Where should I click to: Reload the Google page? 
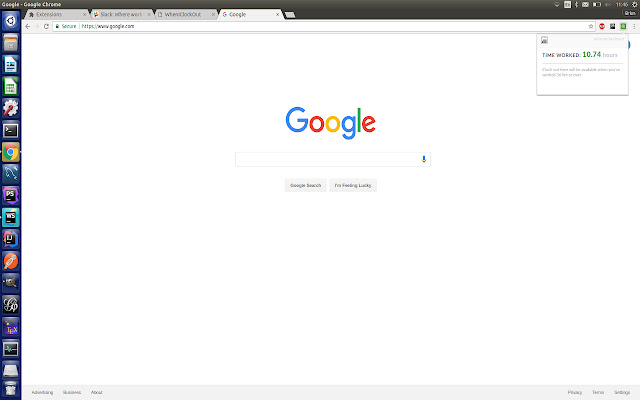[x=46, y=26]
